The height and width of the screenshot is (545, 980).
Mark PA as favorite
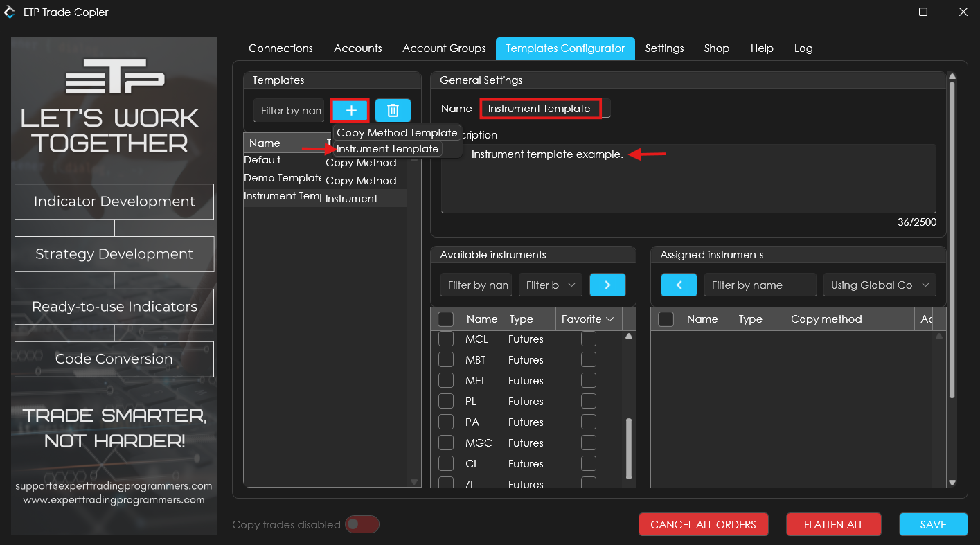tap(588, 422)
